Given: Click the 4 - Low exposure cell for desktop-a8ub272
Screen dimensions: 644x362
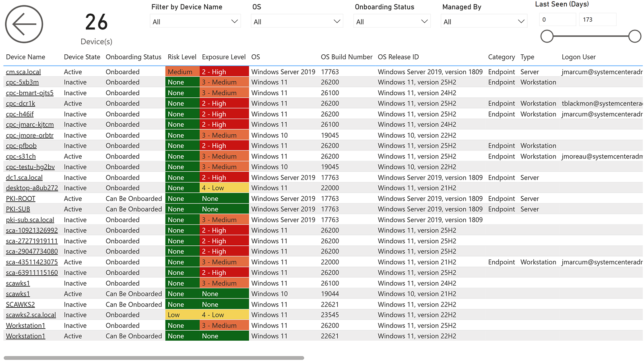Looking at the screenshot, I should coord(224,188).
